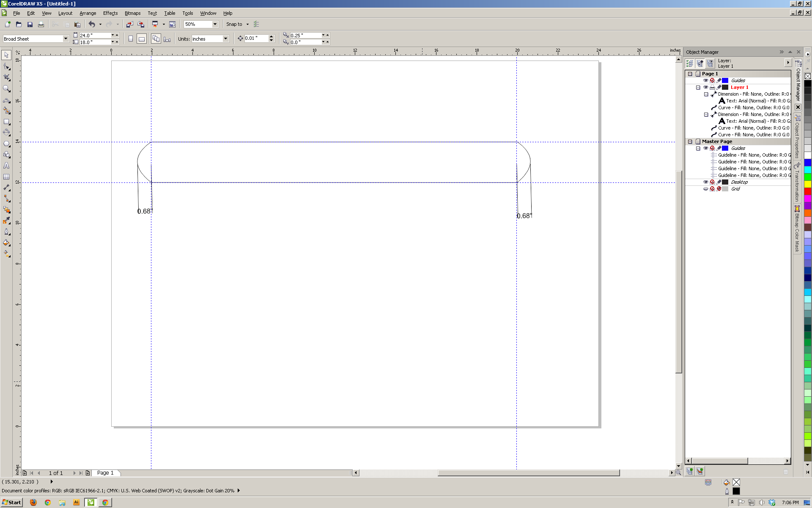Toggle visibility eye of Page 1 Guides
Screen dimensions: 812x508
(705, 80)
